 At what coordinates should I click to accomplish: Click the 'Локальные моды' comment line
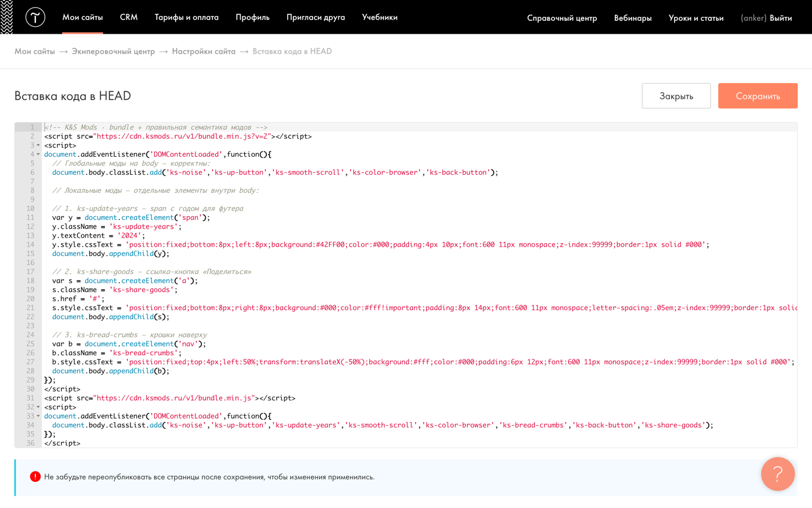click(155, 190)
